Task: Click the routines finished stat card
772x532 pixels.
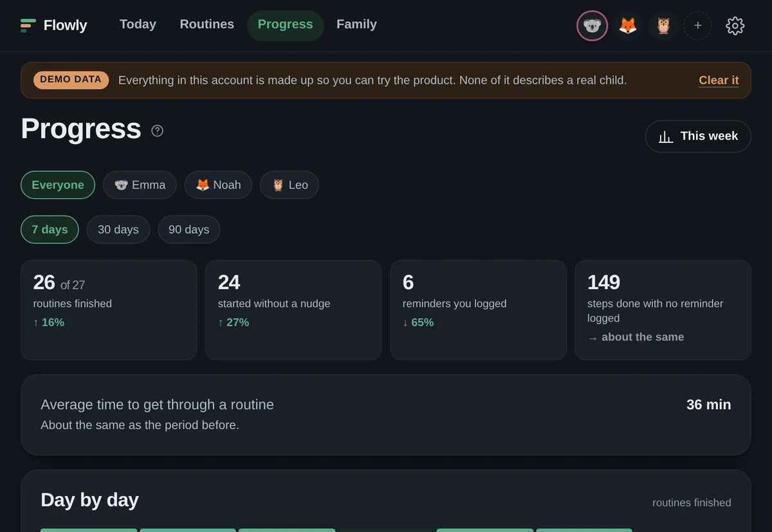Action: (x=109, y=310)
